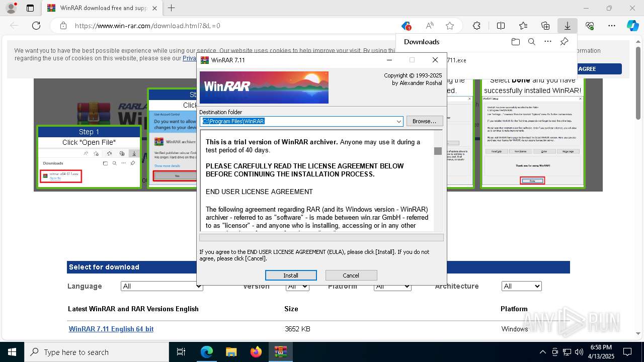Open Edge Settings and more menu
Screen dimensions: 644x362
(x=612, y=26)
